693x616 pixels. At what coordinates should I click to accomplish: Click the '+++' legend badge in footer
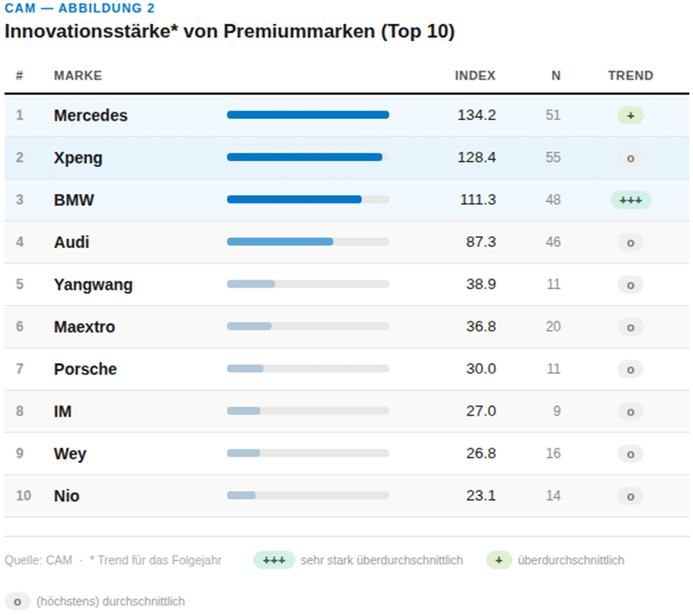pos(274,560)
